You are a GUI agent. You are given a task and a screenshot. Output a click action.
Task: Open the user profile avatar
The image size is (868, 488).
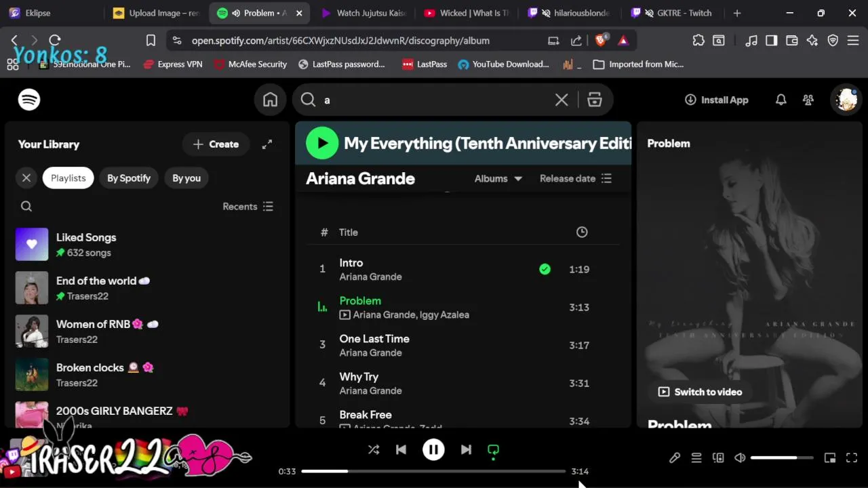(846, 100)
